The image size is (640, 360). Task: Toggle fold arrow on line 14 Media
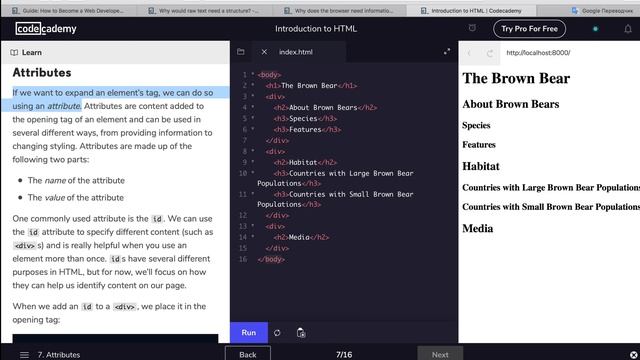[253, 237]
